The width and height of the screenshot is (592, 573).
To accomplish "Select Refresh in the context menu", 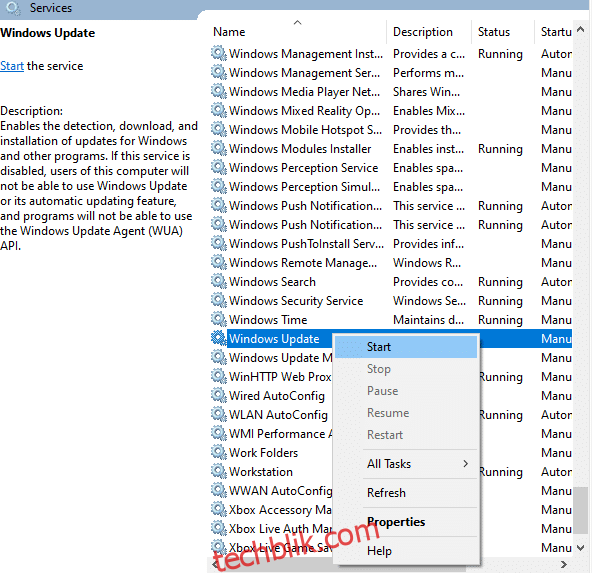I will click(386, 493).
